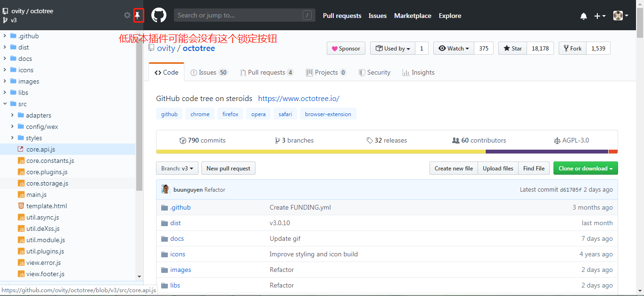The height and width of the screenshot is (296, 644).
Task: Open the libs folder in file list
Action: 175,285
